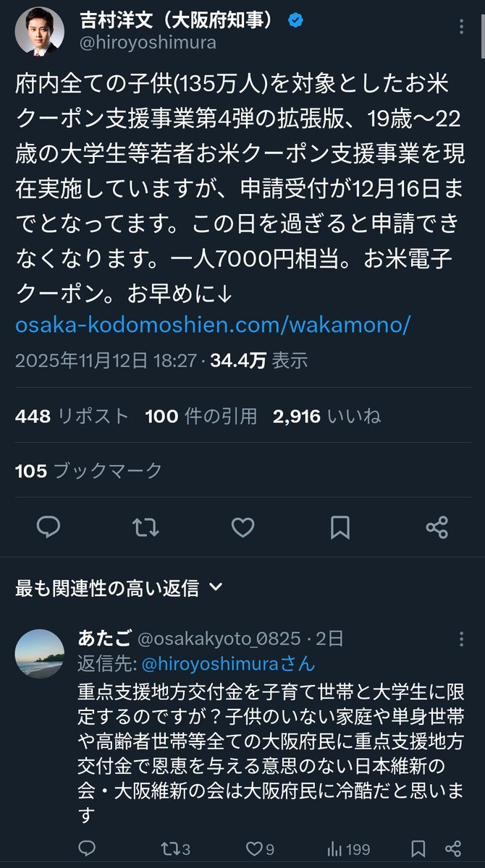Screen dimensions: 485x868
Task: Share the main post
Action: pyautogui.click(x=437, y=527)
